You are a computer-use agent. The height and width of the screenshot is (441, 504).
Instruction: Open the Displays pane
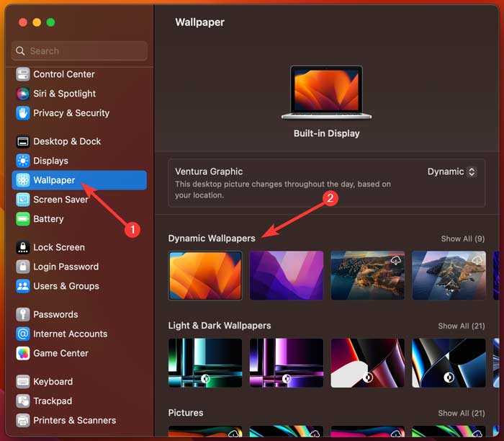click(x=51, y=161)
